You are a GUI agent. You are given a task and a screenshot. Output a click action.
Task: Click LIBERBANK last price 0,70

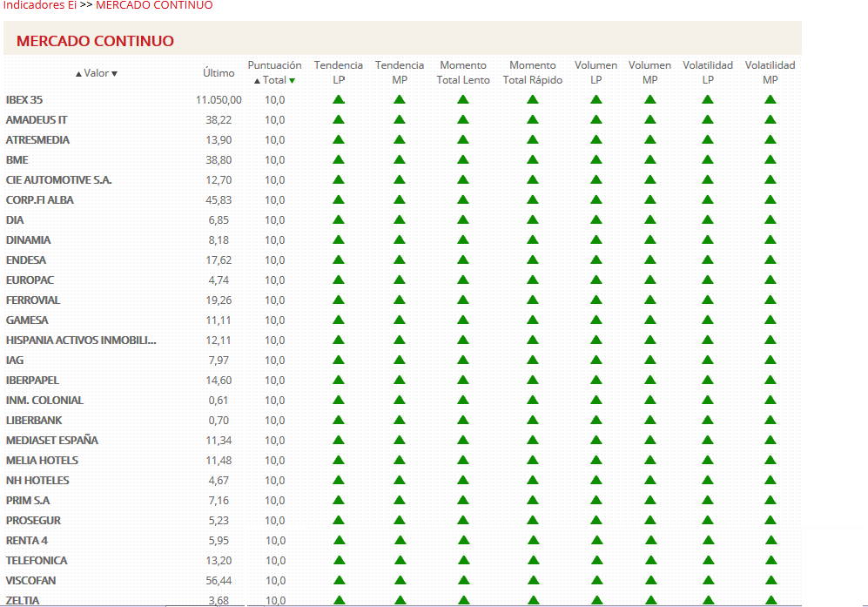coord(219,421)
